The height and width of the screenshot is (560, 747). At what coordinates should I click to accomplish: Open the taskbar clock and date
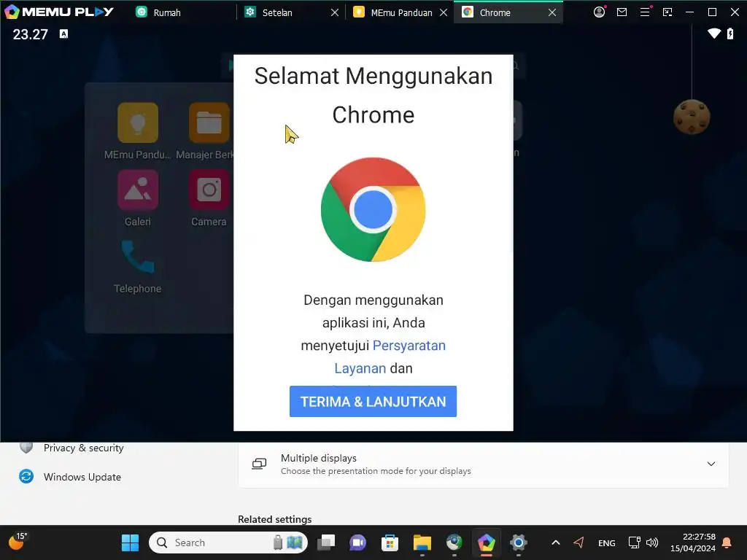click(693, 542)
